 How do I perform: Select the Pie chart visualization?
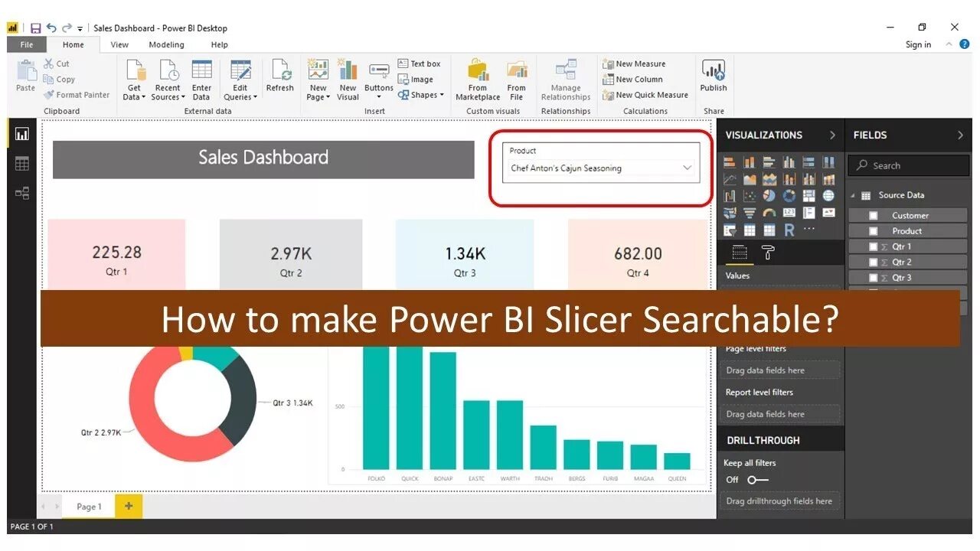click(x=769, y=196)
